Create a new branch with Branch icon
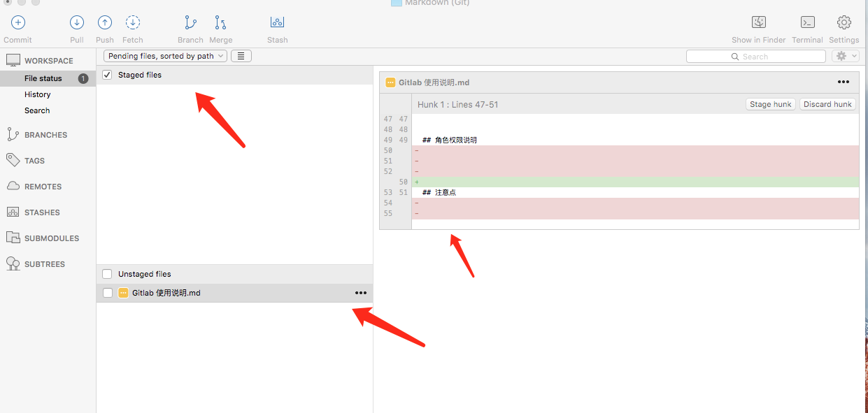Screen dimensions: 868x413 190,23
